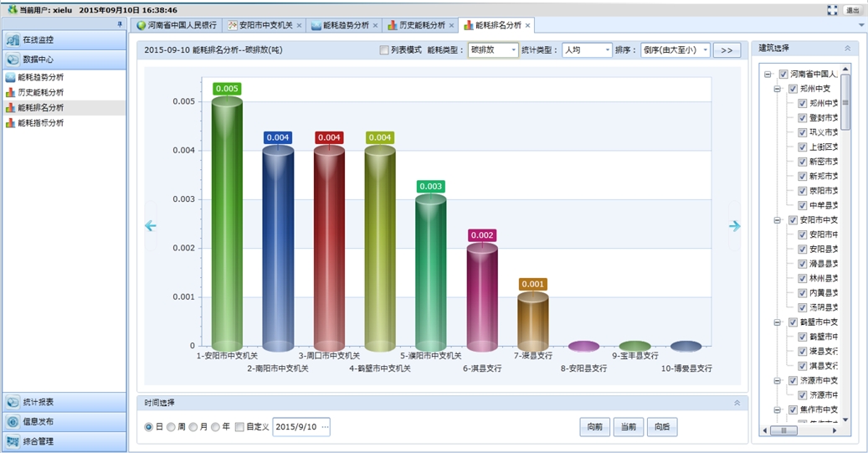Enable the 列表模式 checkbox
The image size is (868, 453).
(x=384, y=50)
